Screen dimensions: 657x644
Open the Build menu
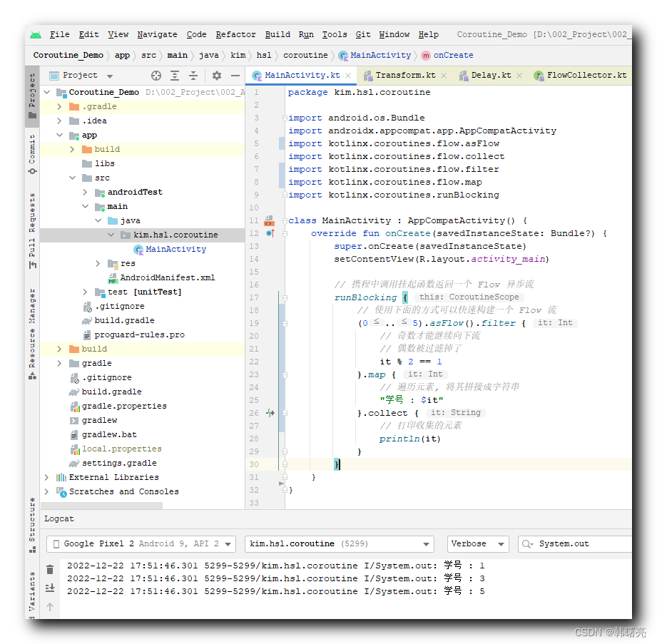pyautogui.click(x=277, y=35)
